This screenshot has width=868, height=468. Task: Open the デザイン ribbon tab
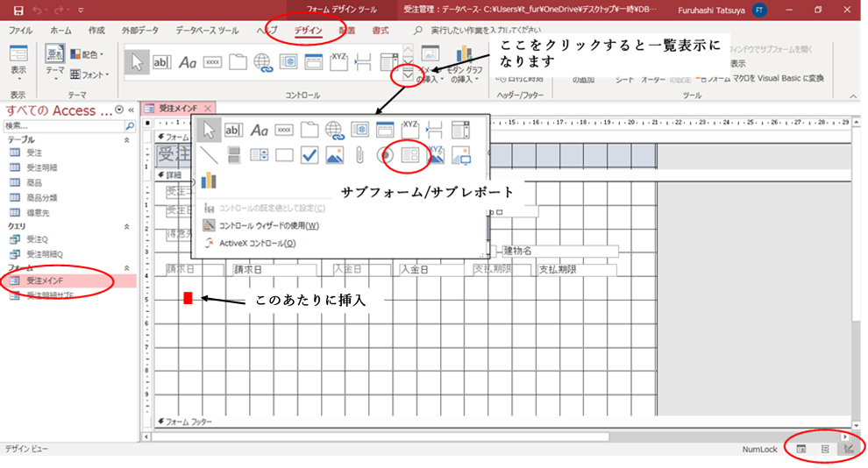[308, 31]
